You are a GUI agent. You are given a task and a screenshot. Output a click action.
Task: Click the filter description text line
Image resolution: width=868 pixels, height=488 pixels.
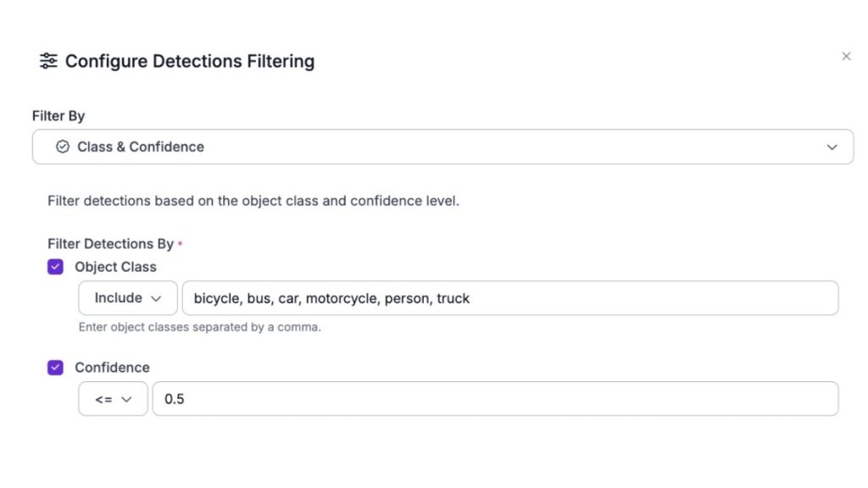pyautogui.click(x=253, y=202)
